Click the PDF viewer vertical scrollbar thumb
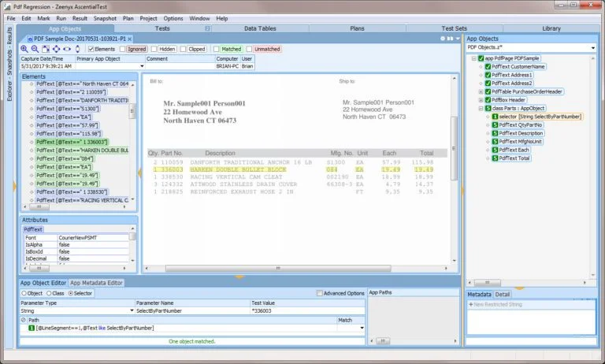605x364 pixels. (x=454, y=148)
